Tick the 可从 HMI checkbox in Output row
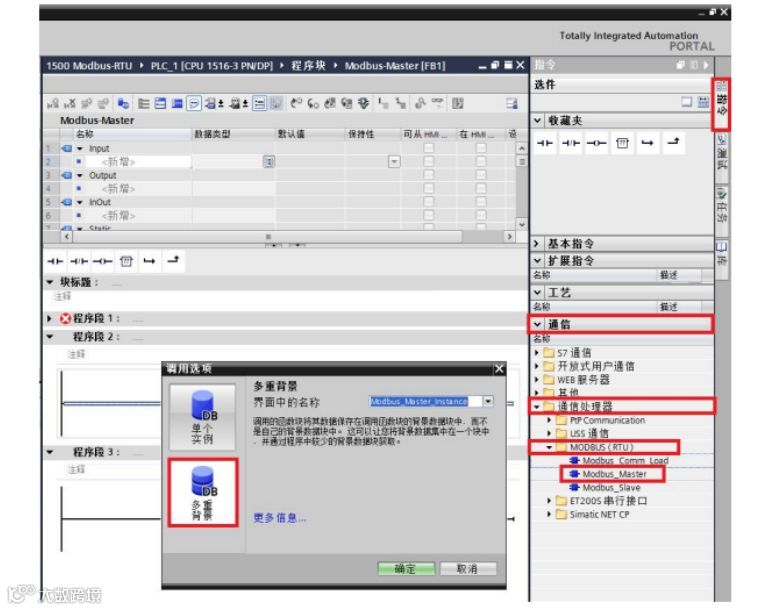The image size is (772, 610). tap(429, 175)
